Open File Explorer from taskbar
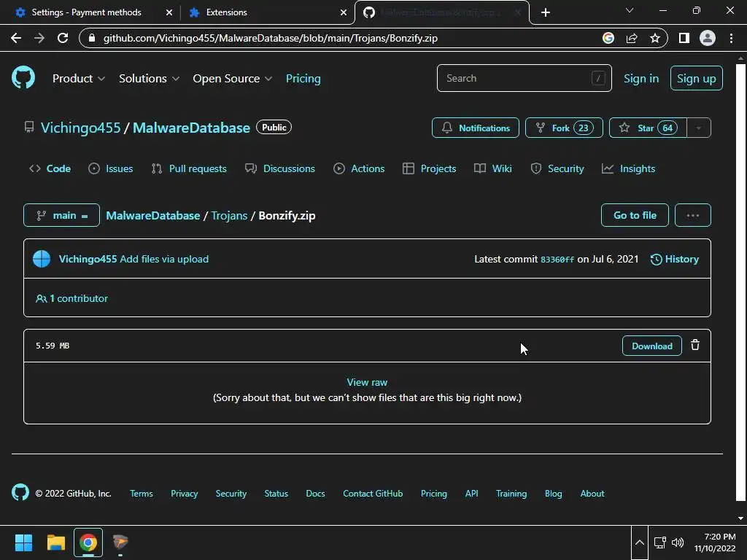Screen dimensions: 747x560 (x=55, y=542)
